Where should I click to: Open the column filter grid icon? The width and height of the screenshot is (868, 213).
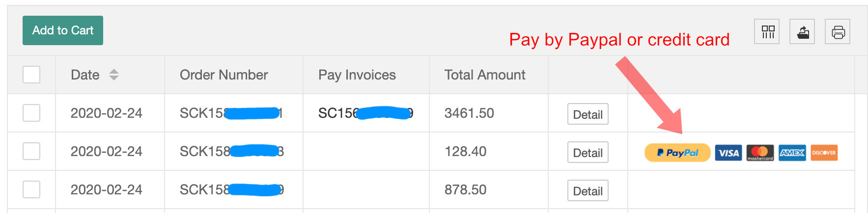767,31
